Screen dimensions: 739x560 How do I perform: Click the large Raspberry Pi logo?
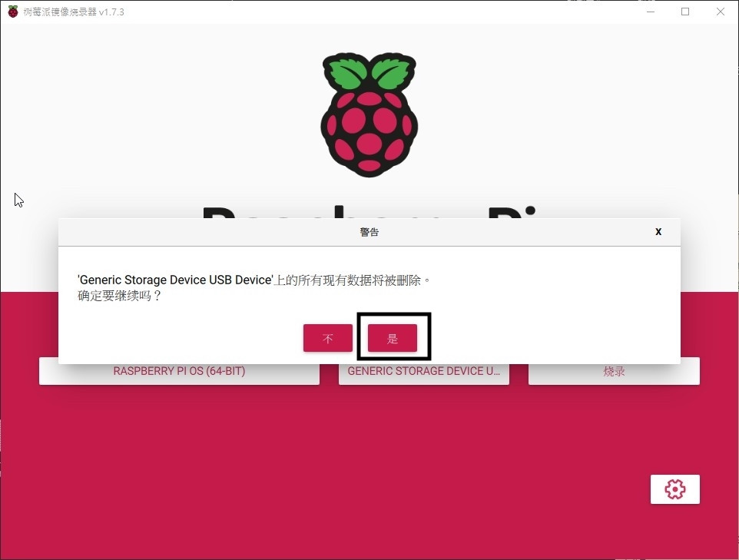coord(369,115)
